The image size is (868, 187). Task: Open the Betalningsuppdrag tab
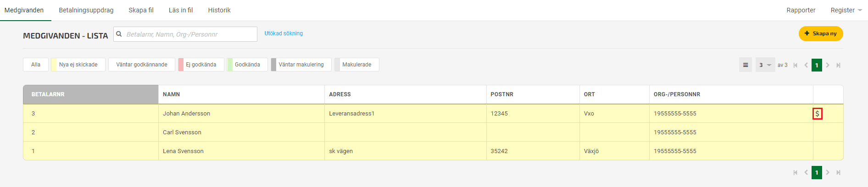(86, 10)
